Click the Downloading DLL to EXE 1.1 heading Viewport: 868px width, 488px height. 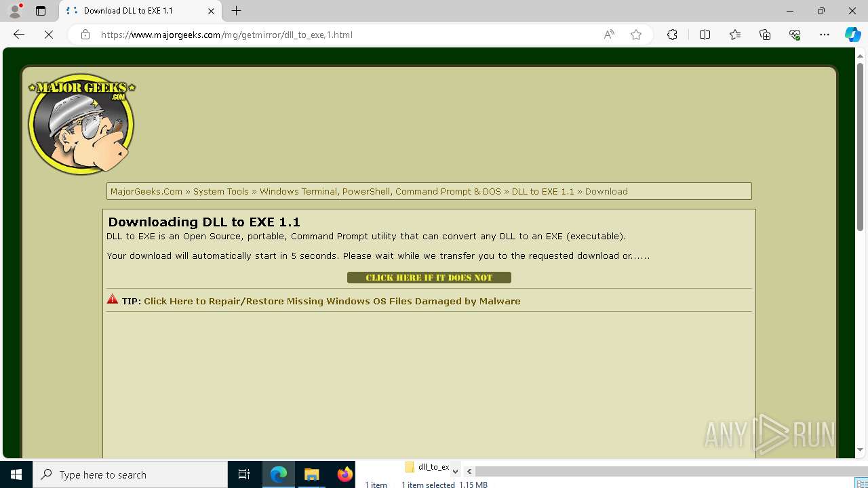click(204, 222)
